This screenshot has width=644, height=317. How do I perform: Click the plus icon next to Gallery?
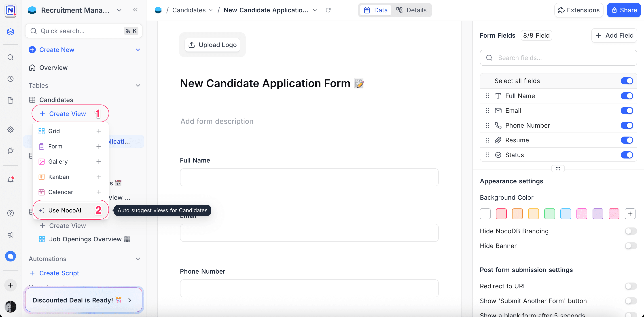click(x=99, y=162)
